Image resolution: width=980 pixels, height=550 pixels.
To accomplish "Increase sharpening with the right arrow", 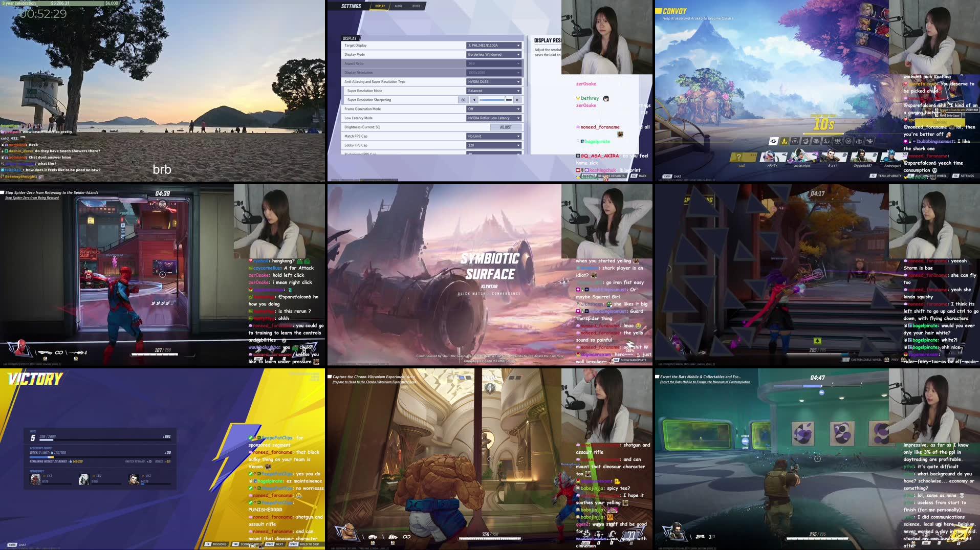I will coord(517,100).
